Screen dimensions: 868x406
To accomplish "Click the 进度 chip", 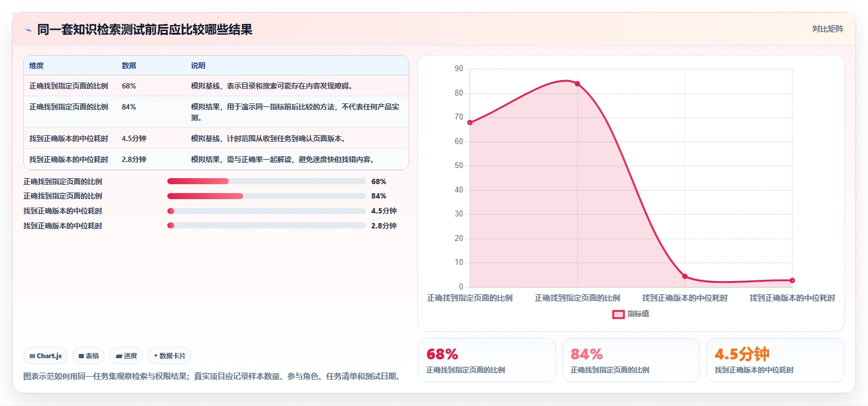I will (x=126, y=356).
